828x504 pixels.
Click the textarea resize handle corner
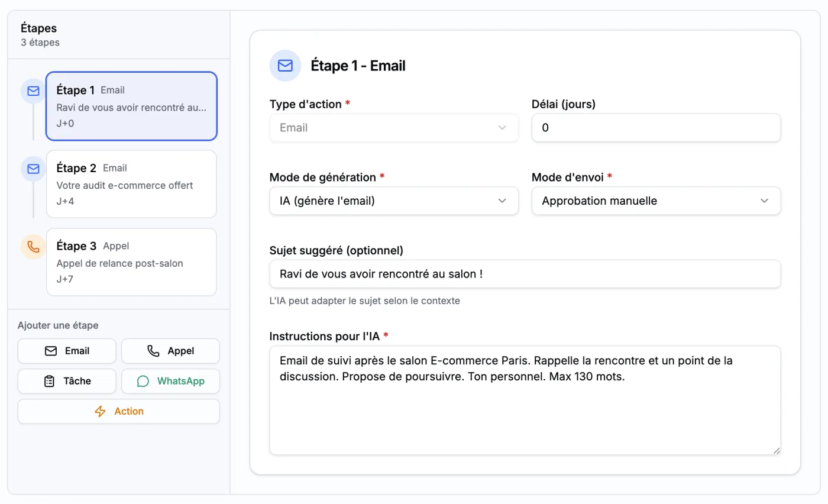tap(777, 450)
